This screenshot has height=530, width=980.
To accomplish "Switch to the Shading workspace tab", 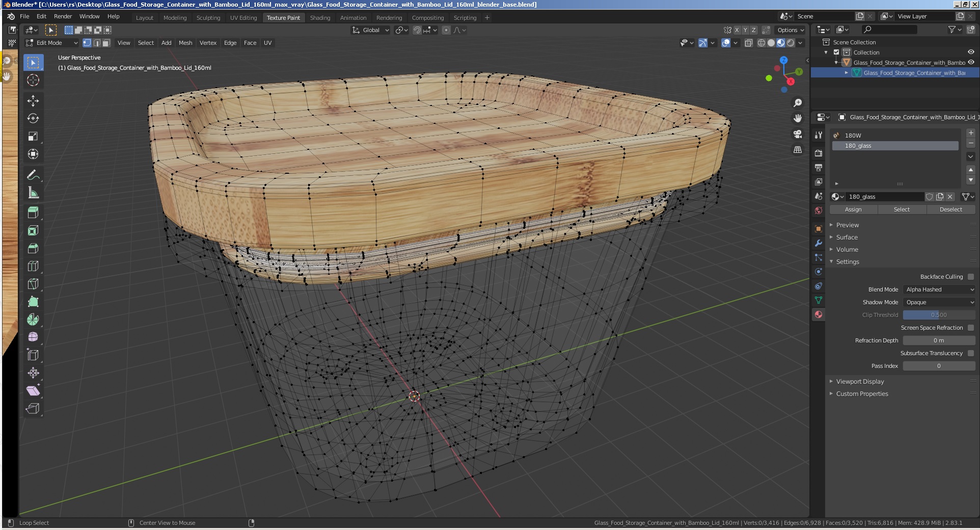I will tap(320, 17).
